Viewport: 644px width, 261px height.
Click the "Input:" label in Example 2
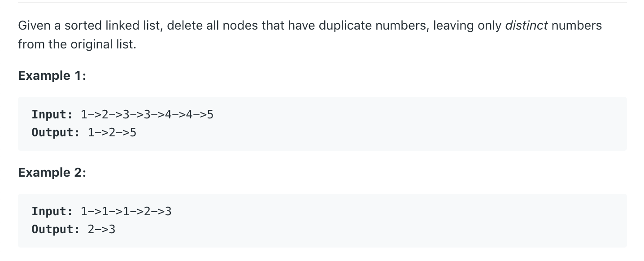click(x=52, y=212)
